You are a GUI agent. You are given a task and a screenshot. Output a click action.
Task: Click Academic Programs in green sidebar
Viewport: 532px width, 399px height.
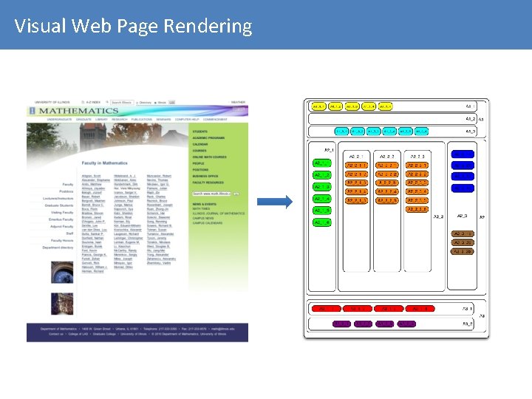point(208,137)
